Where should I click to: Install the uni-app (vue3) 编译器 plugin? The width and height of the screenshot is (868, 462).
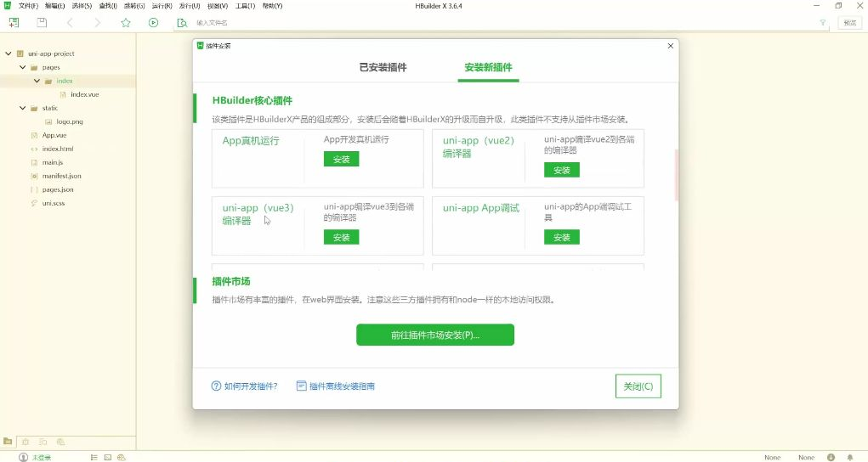[342, 237]
